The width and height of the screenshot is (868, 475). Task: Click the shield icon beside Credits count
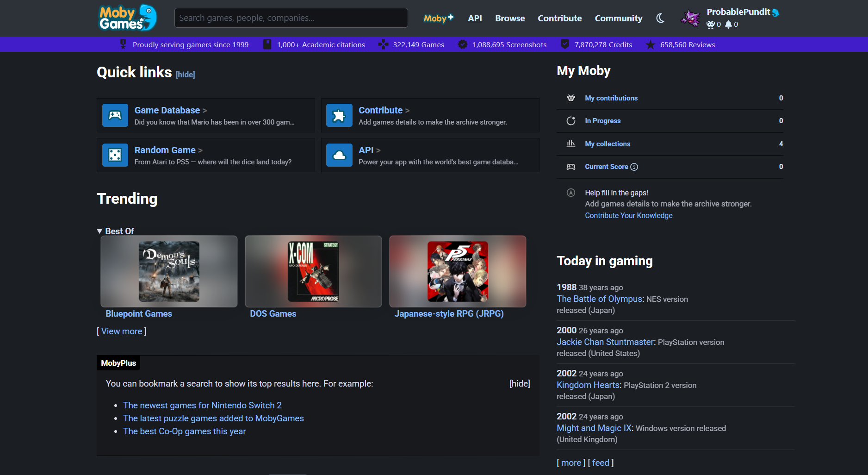(564, 44)
